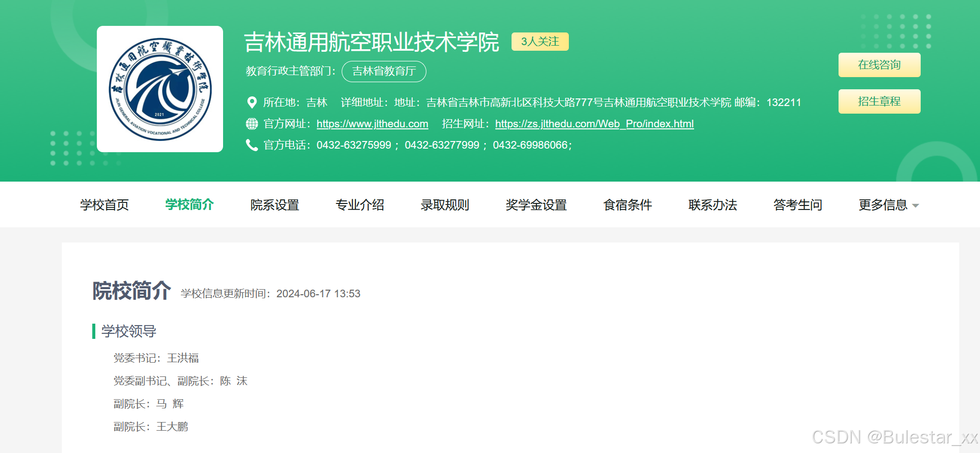This screenshot has width=980, height=453.
Task: Click the 吉林省教育厅 tag
Action: point(384,71)
